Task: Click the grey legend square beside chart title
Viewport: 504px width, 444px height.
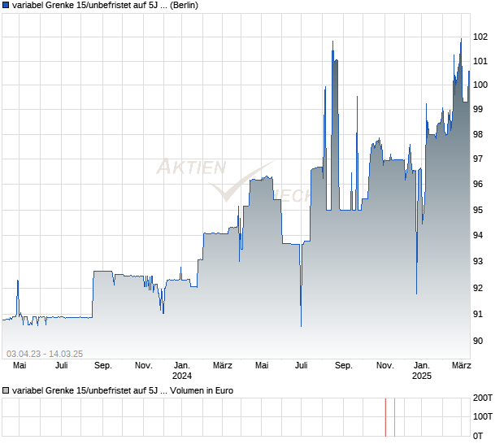Action: click(x=7, y=6)
